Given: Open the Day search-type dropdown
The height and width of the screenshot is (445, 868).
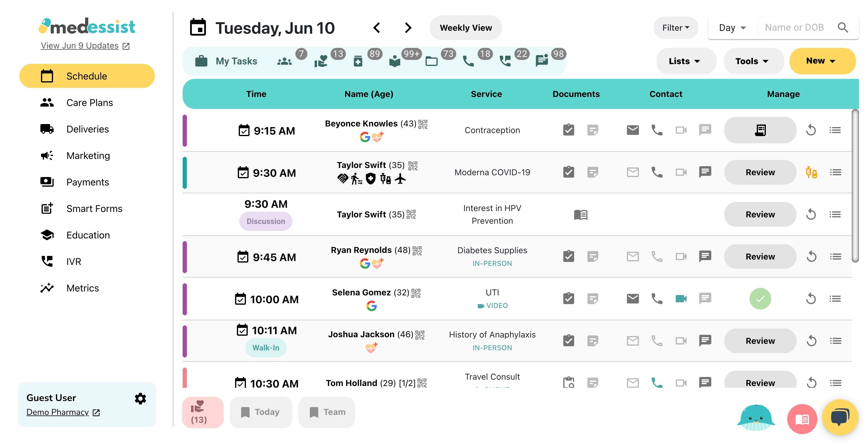Looking at the screenshot, I should [x=732, y=28].
